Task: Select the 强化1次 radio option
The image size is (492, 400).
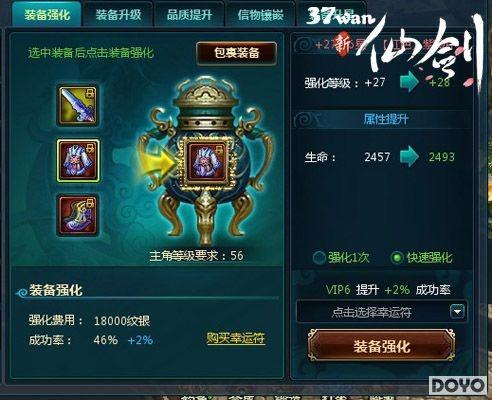Action: (341, 257)
